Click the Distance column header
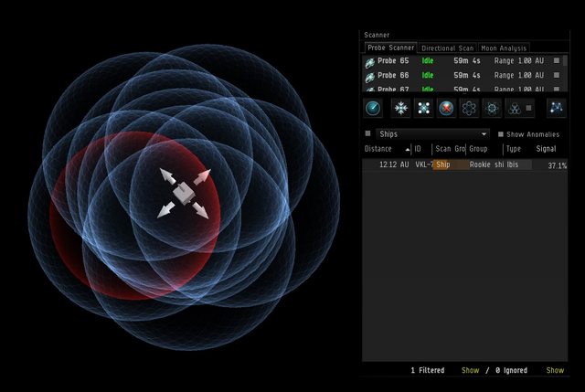This screenshot has height=392, width=585. 378,149
